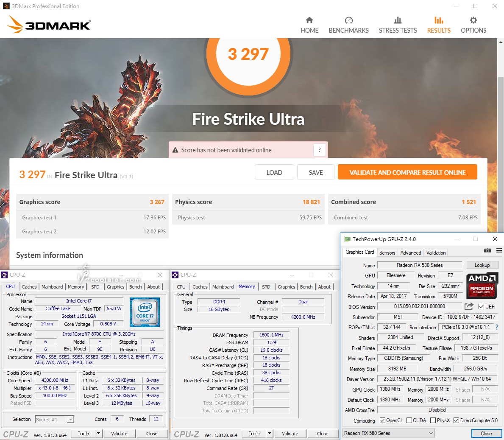The image size is (504, 440).
Task: Click DRAM Frequency 1600.1 MHz value
Action: click(x=271, y=335)
